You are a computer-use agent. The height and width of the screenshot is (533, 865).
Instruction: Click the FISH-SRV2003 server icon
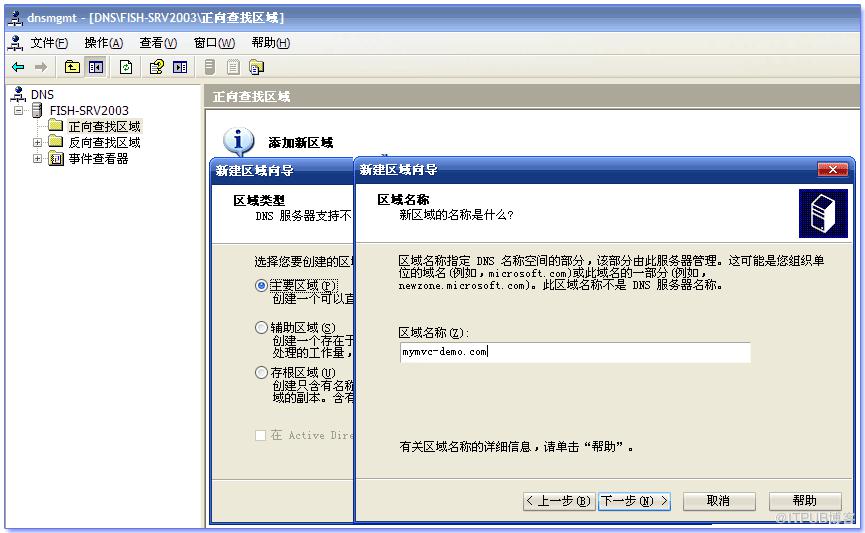tap(37, 110)
